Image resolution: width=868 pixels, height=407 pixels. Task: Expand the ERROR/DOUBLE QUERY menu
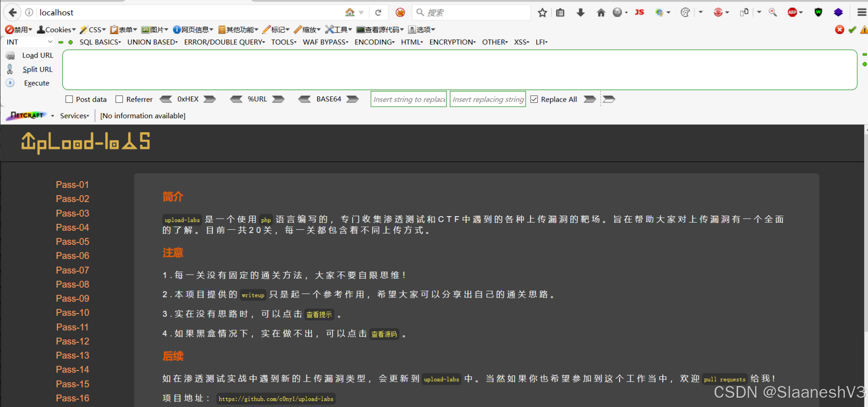coord(225,42)
